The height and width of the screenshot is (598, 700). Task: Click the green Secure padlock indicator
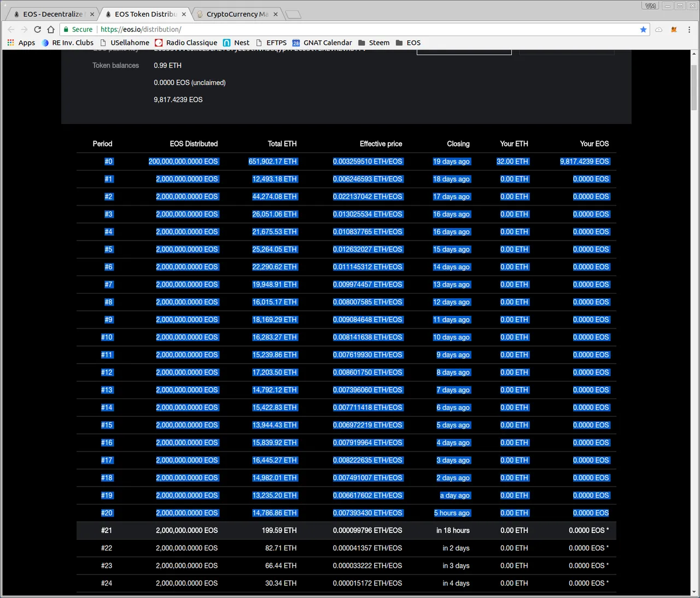pyautogui.click(x=78, y=30)
